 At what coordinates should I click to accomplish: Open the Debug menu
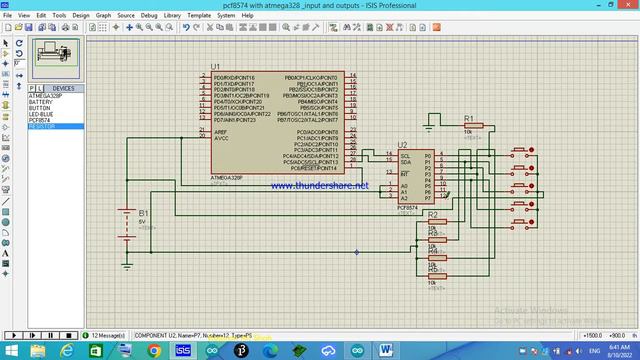(149, 16)
